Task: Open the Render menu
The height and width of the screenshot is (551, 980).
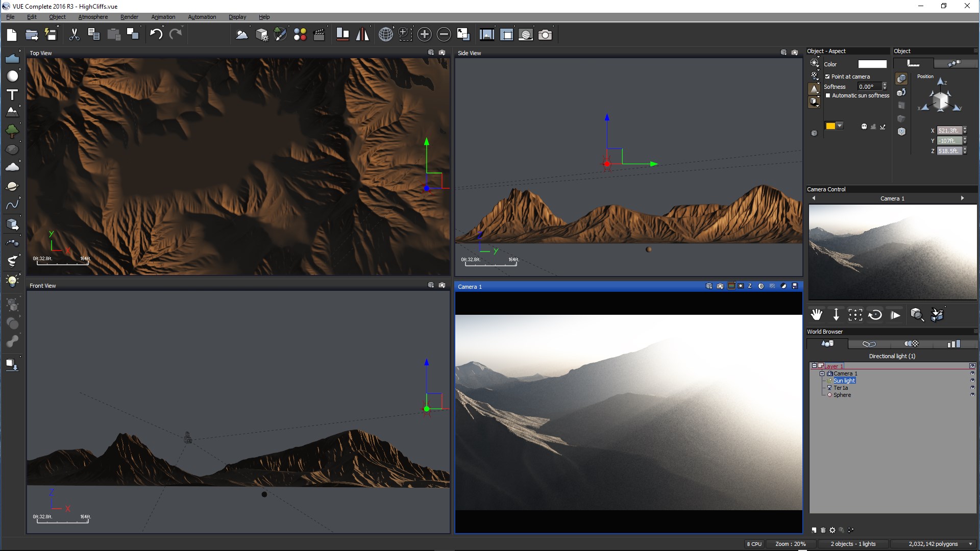Action: tap(129, 17)
